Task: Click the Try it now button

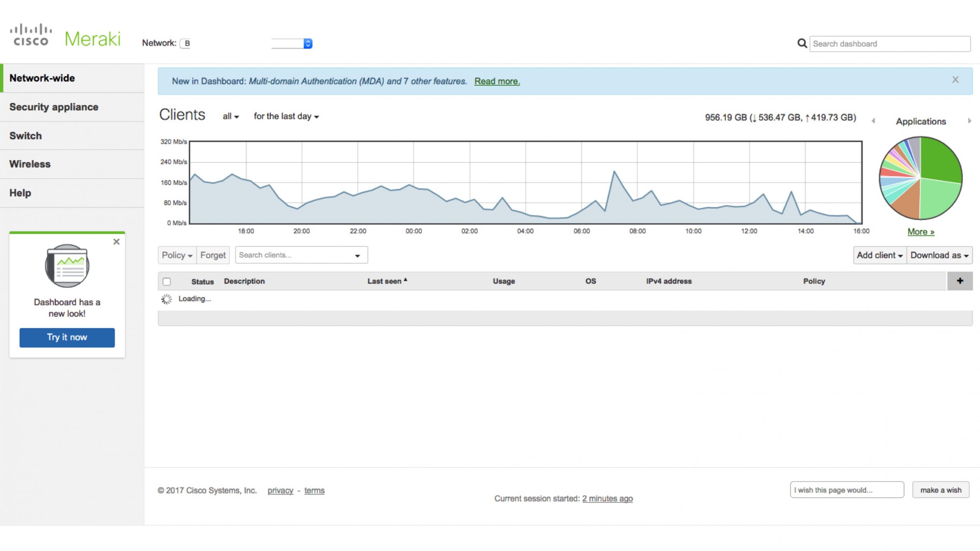Action: (67, 337)
